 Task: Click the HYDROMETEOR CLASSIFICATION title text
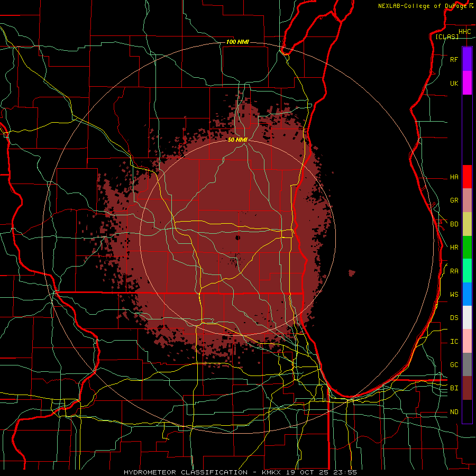click(186, 472)
